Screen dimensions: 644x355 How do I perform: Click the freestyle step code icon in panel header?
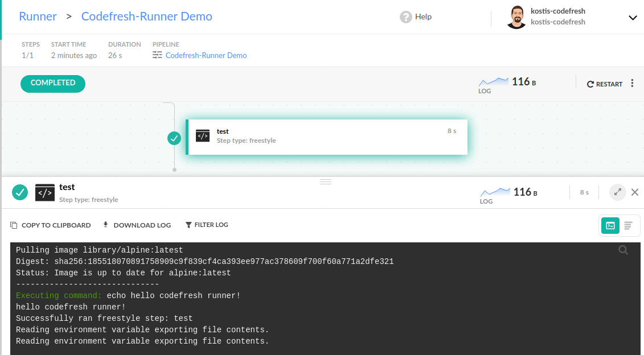point(45,193)
